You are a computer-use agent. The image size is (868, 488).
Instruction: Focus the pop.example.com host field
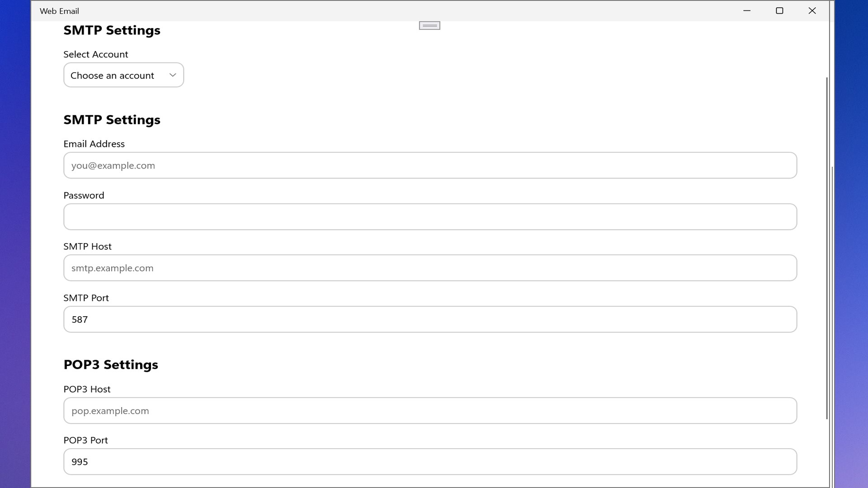[x=430, y=411]
